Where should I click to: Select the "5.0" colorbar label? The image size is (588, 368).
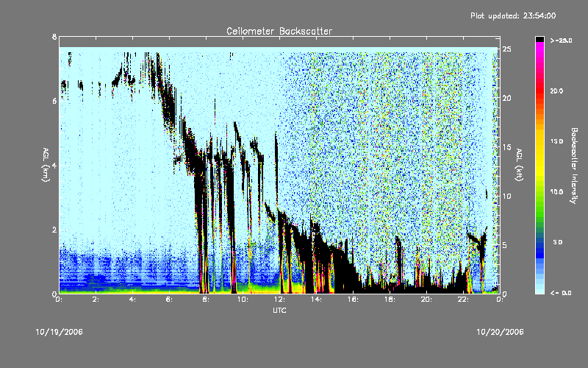[558, 242]
